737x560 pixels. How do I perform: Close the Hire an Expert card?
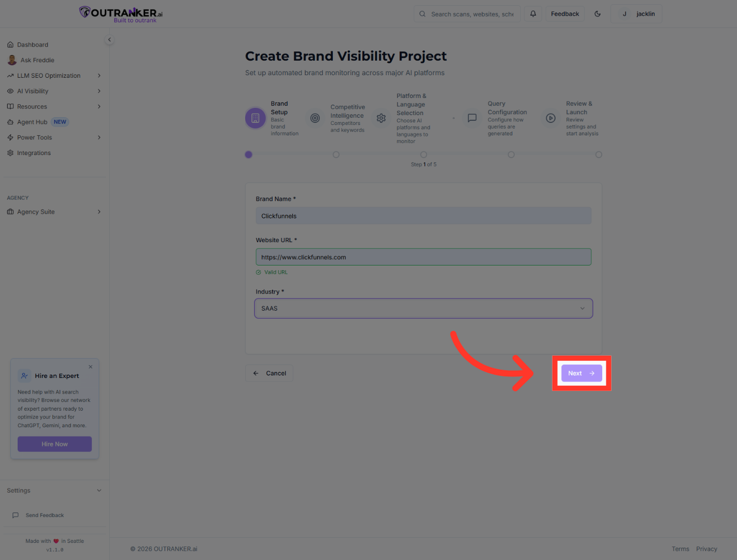(91, 367)
